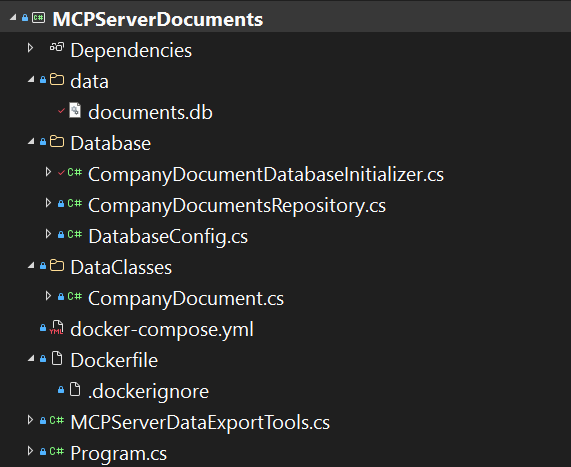Collapse the MCPServerDocuments project node

pyautogui.click(x=13, y=17)
